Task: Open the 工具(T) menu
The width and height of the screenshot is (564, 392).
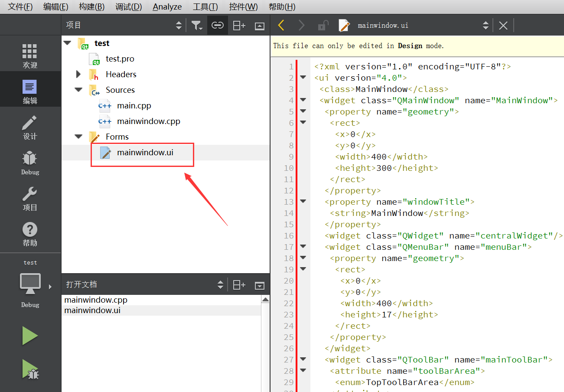Action: [x=205, y=7]
